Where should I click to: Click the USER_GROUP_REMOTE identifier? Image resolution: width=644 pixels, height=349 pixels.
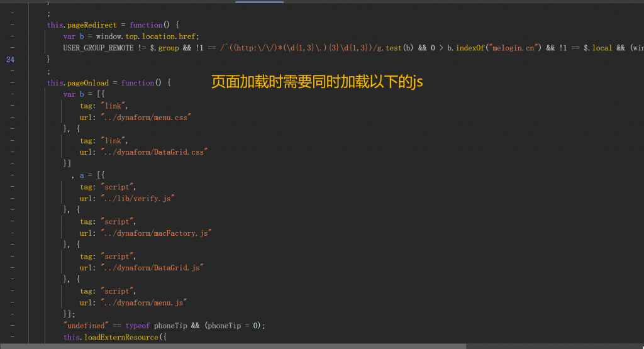(98, 48)
